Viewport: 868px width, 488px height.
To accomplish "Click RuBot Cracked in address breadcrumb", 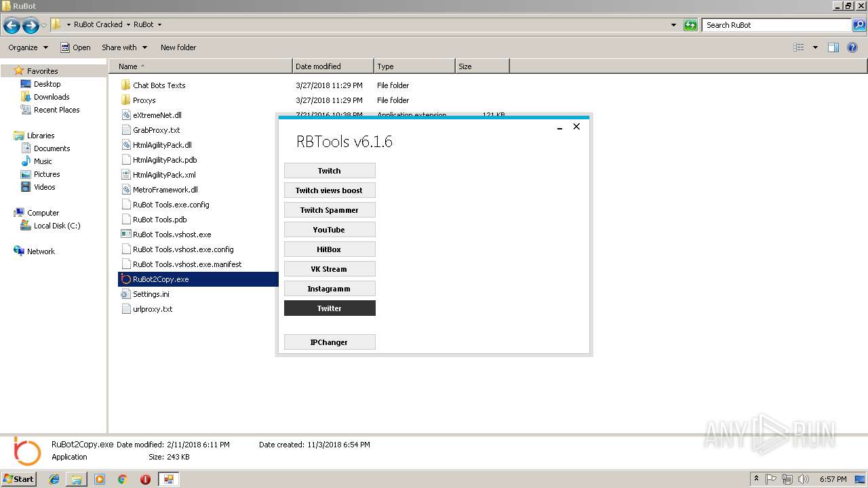I will tap(98, 24).
